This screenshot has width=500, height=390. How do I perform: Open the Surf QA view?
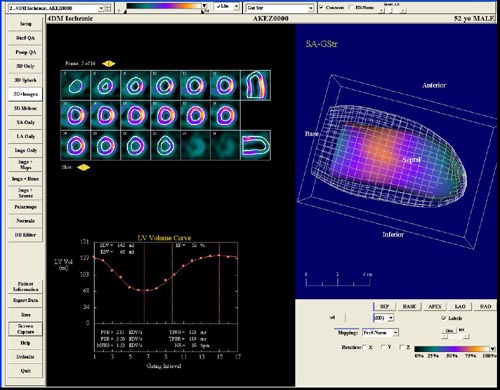coord(26,38)
